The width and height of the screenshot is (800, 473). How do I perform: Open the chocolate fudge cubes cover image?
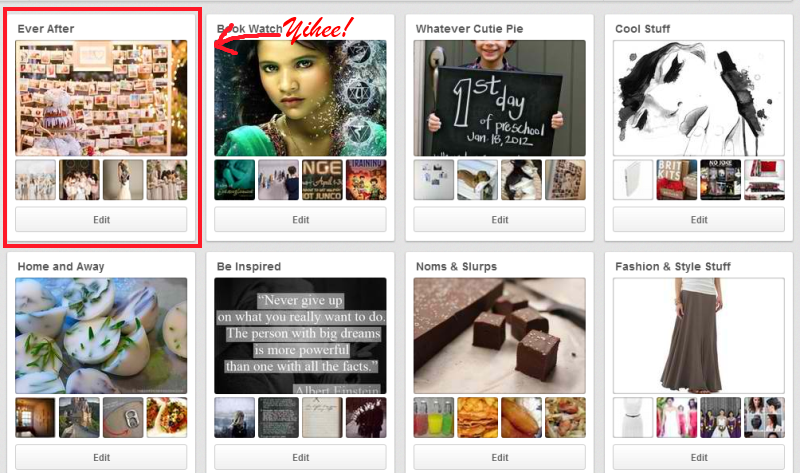coord(499,336)
